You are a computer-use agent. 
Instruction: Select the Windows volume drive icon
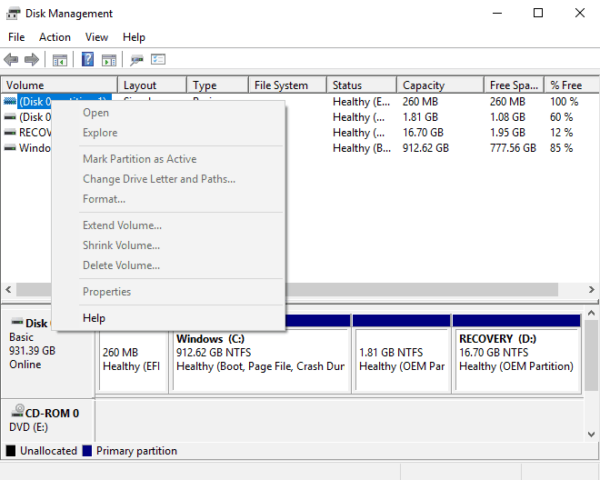(x=10, y=148)
